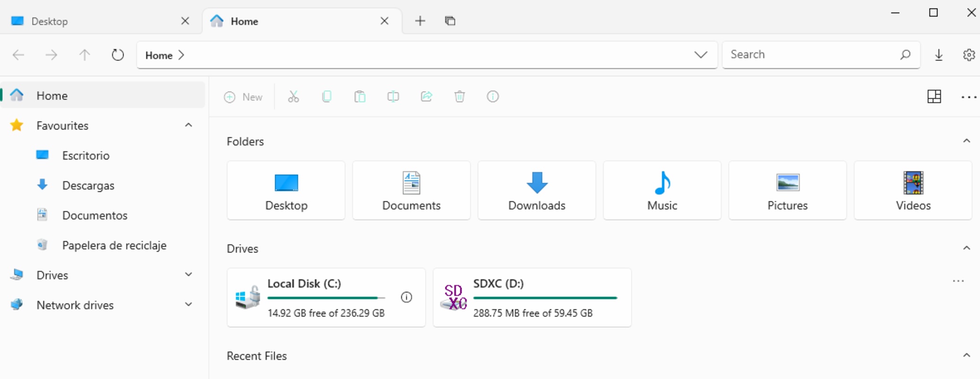This screenshot has height=379, width=980.
Task: Switch to the Desktop tab
Action: point(95,21)
